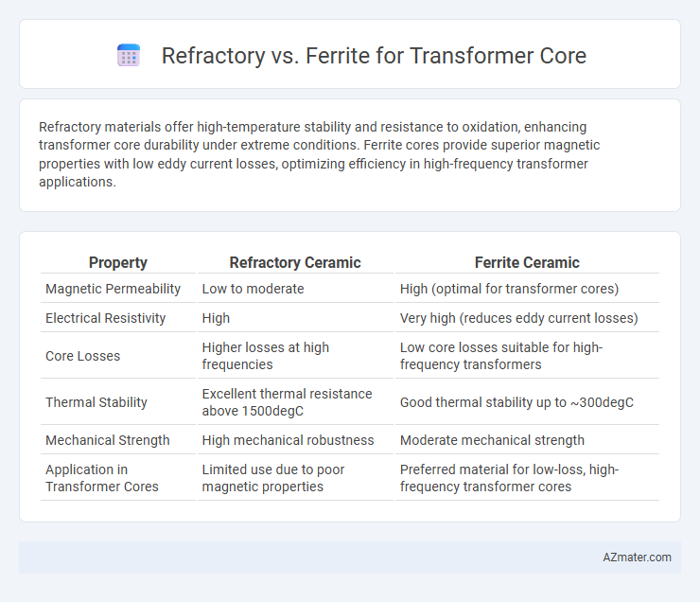Click the 'Property' column header

118,262
